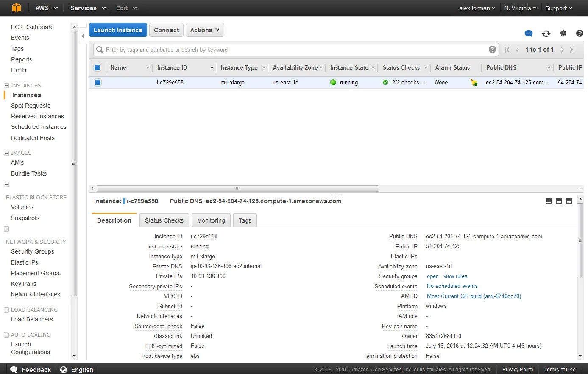
Task: Open Spot Requests in sidebar
Action: tap(31, 106)
